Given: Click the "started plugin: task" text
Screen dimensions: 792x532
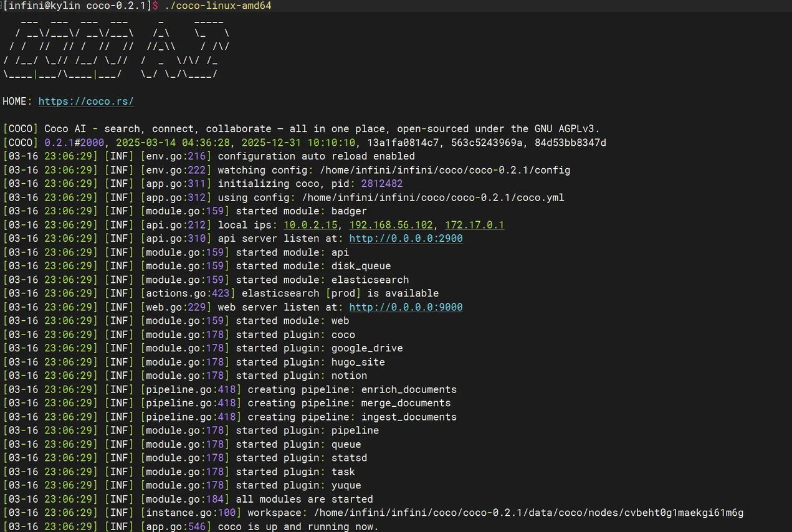Looking at the screenshot, I should [x=295, y=472].
